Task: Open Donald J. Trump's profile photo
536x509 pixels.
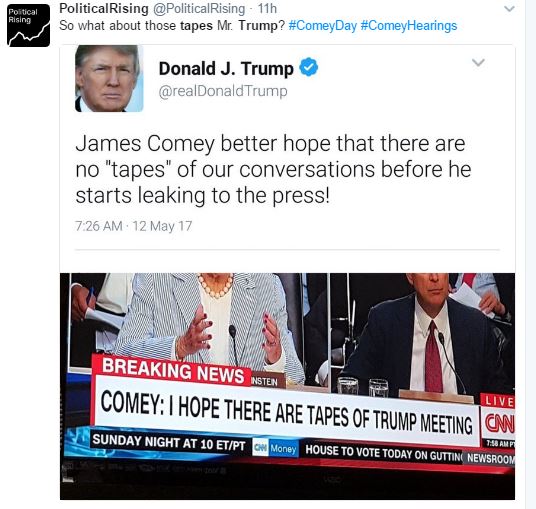Action: click(109, 78)
